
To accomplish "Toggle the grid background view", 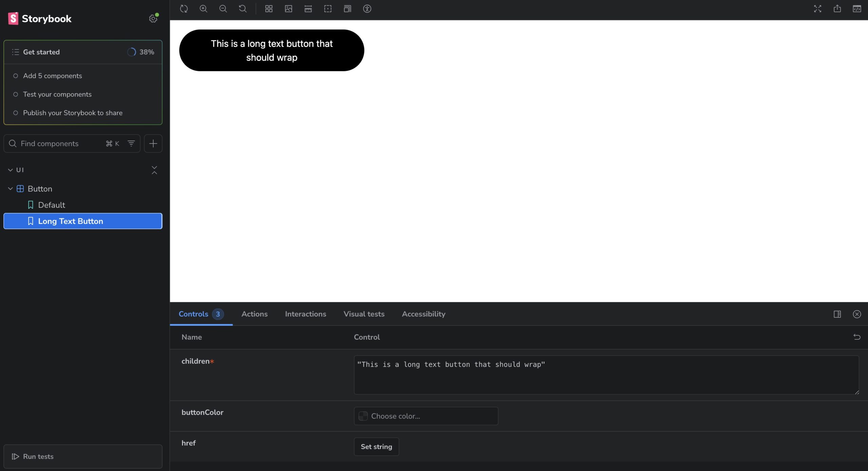I will (269, 9).
